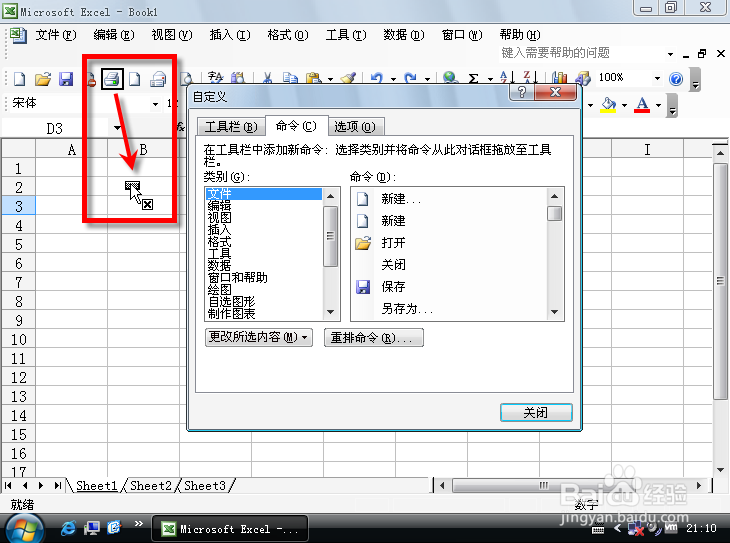Select the 打开 command in the command list

[393, 243]
